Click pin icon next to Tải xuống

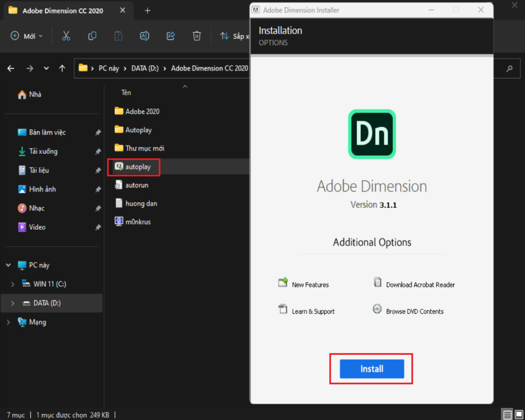click(98, 152)
